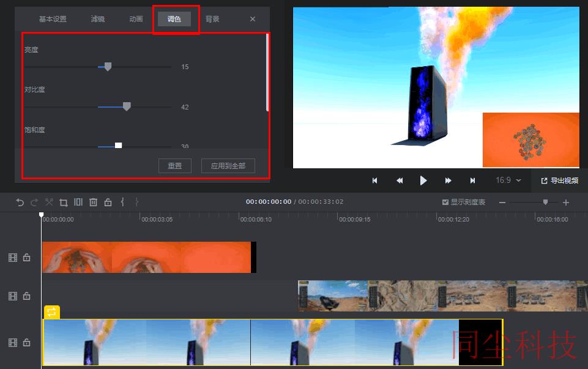Click the 亮度 brightness slider handle
The image size is (588, 369).
pos(108,67)
